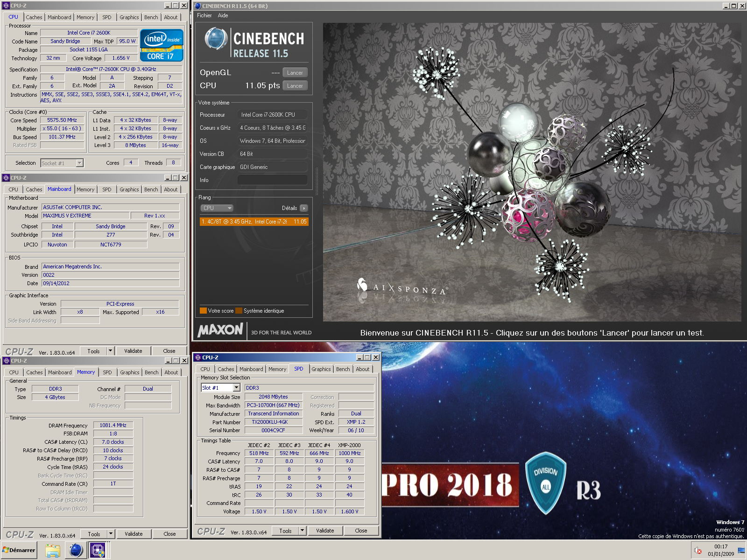
Task: Click the Détails arrow icon in Rang
Action: [304, 208]
